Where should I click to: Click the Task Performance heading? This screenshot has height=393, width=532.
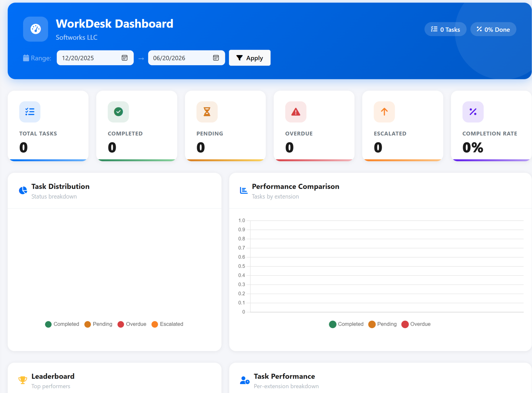[x=284, y=376]
